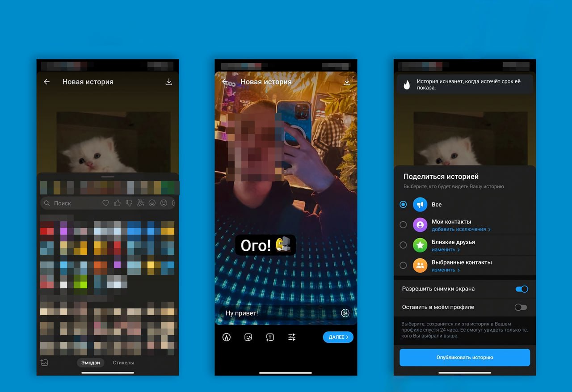The width and height of the screenshot is (572, 392).
Task: Expand добавить исключения under Мои контакты
Action: 461,229
